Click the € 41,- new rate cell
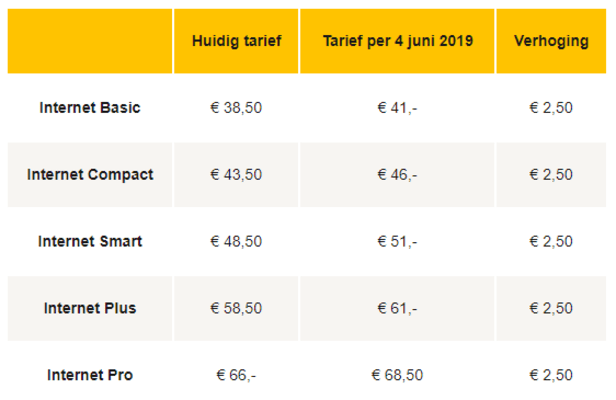616x400 pixels. coord(397,107)
